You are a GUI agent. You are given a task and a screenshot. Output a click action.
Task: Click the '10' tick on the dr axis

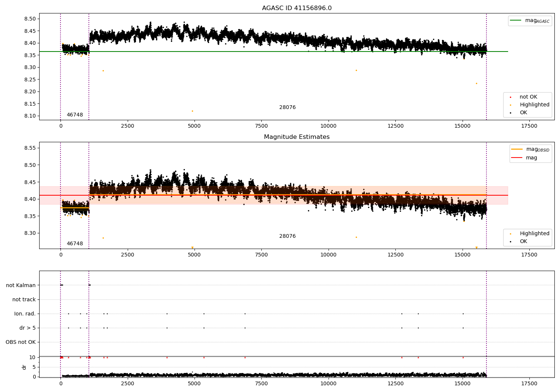point(32,357)
